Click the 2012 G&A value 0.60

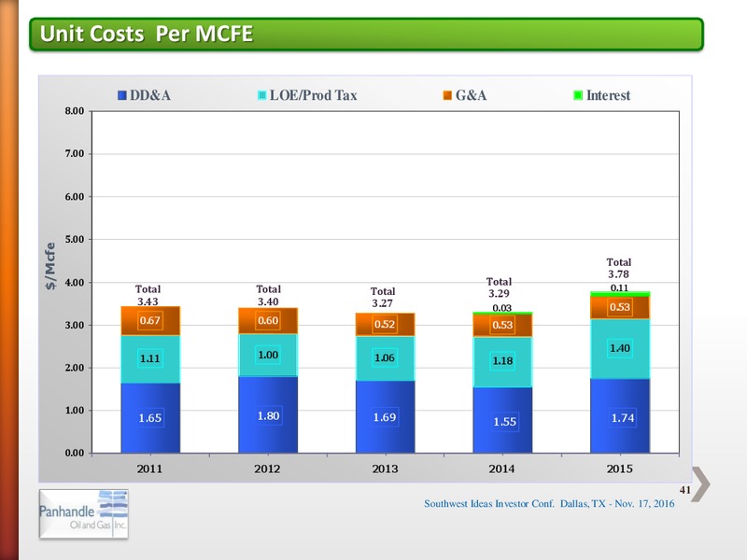tap(268, 320)
